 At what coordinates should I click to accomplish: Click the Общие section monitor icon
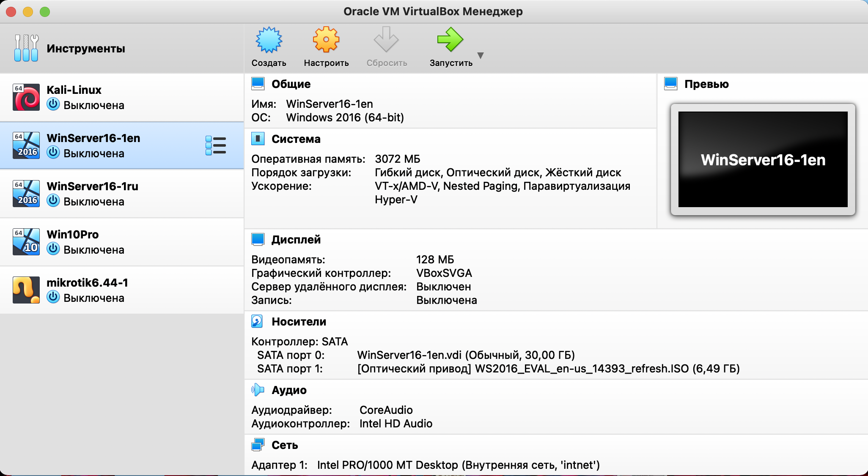pos(258,84)
